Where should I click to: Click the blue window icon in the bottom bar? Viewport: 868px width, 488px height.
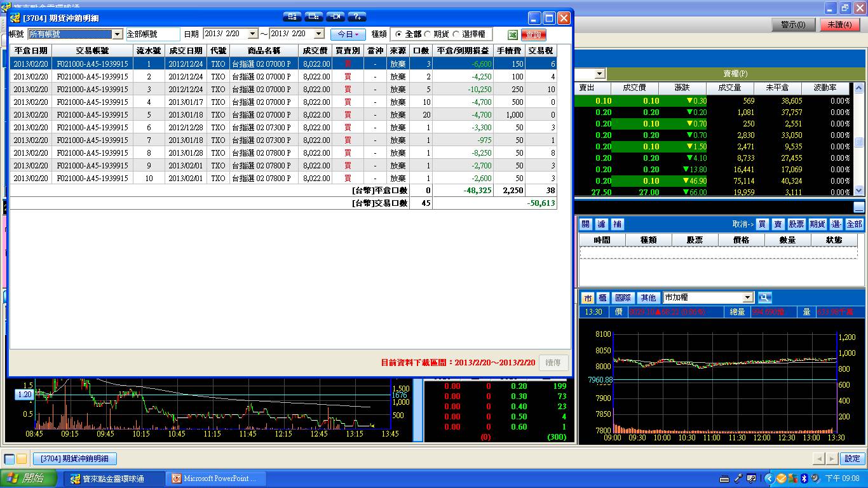(x=10, y=459)
